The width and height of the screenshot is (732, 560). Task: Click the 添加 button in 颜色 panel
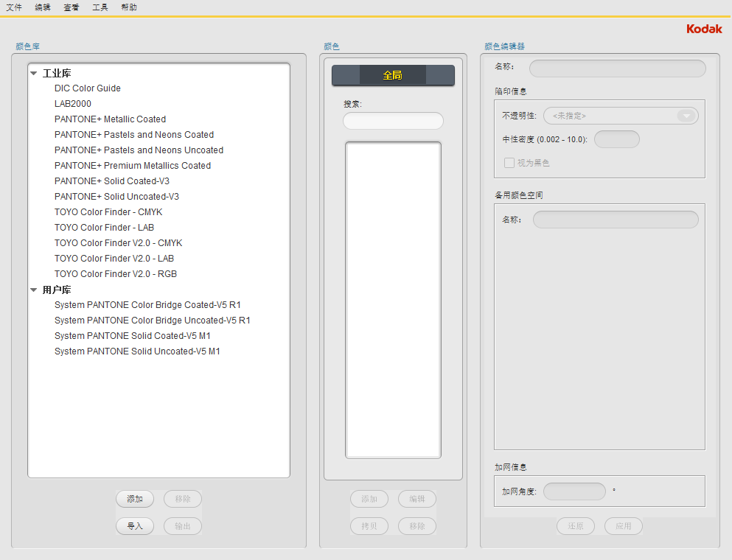point(369,499)
